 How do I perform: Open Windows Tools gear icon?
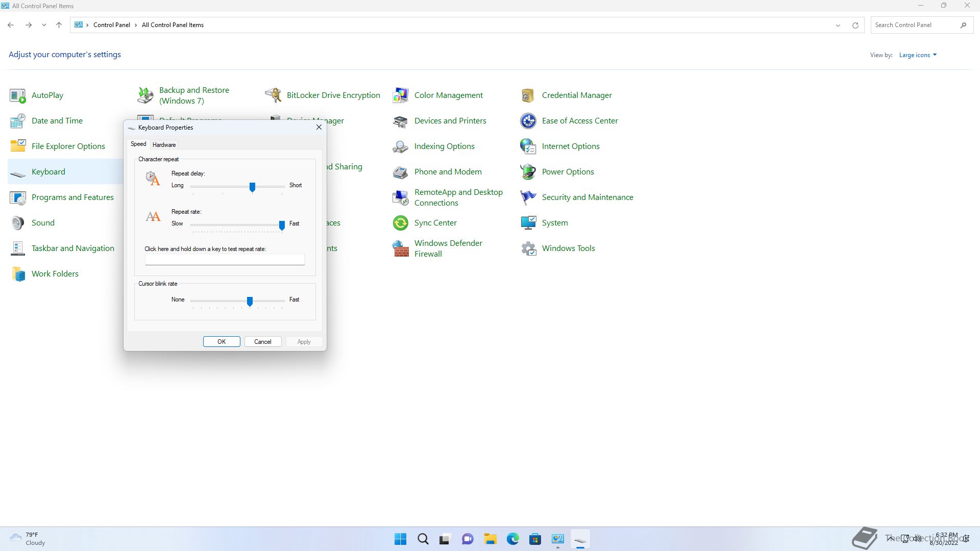point(528,248)
